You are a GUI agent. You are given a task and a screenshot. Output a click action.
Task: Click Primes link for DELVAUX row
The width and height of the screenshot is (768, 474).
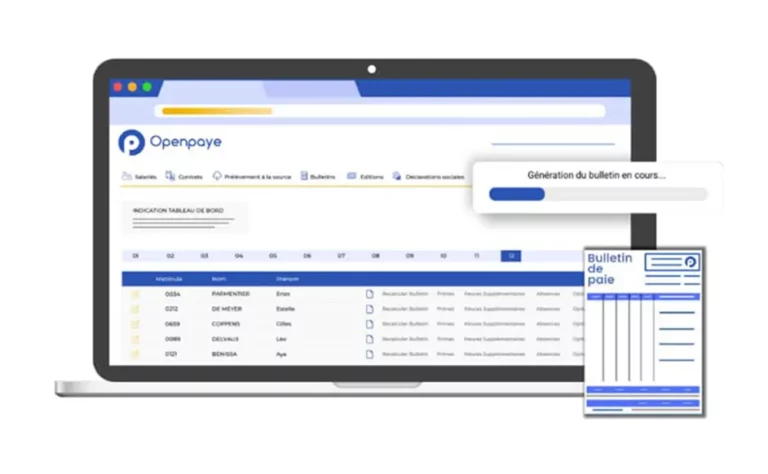point(445,339)
